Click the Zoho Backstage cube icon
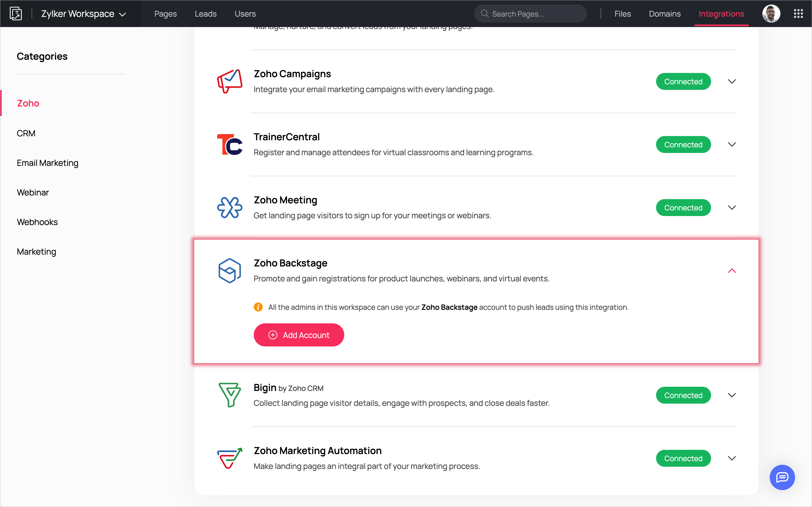 [x=230, y=271]
